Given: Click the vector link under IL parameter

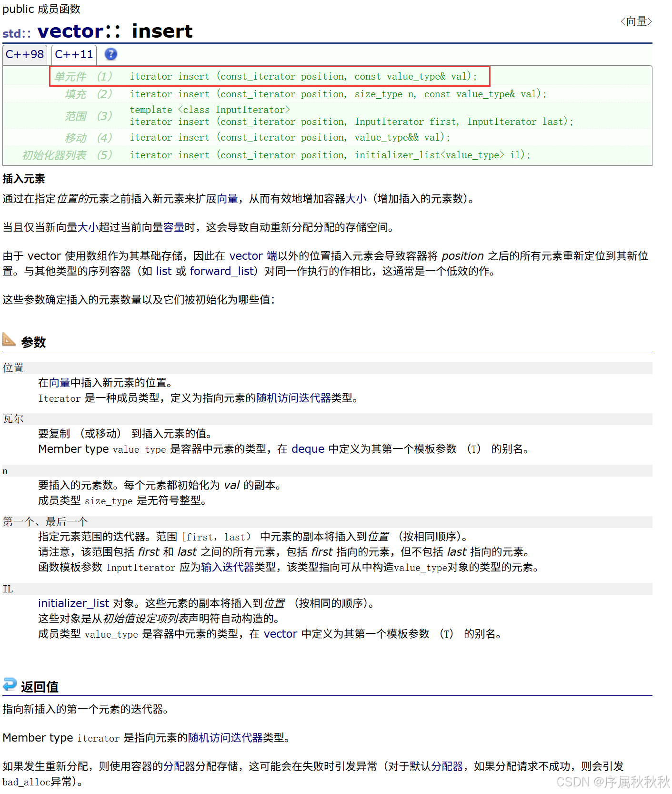Looking at the screenshot, I should point(281,634).
